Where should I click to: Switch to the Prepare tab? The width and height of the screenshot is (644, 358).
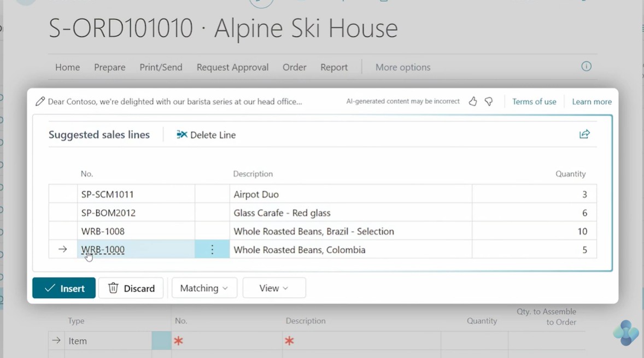(109, 67)
